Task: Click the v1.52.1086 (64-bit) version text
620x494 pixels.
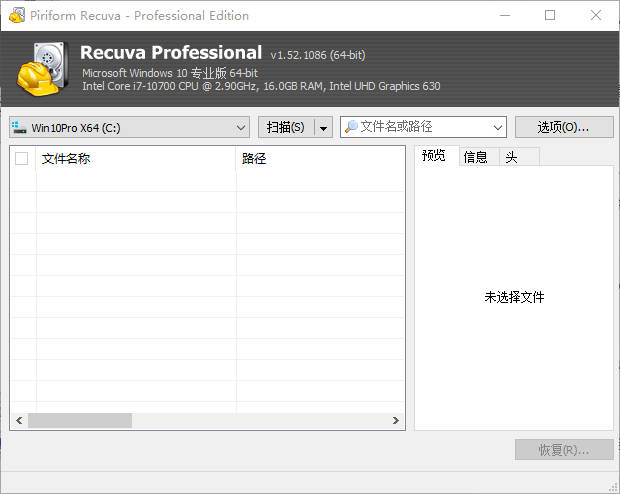Action: (x=318, y=55)
